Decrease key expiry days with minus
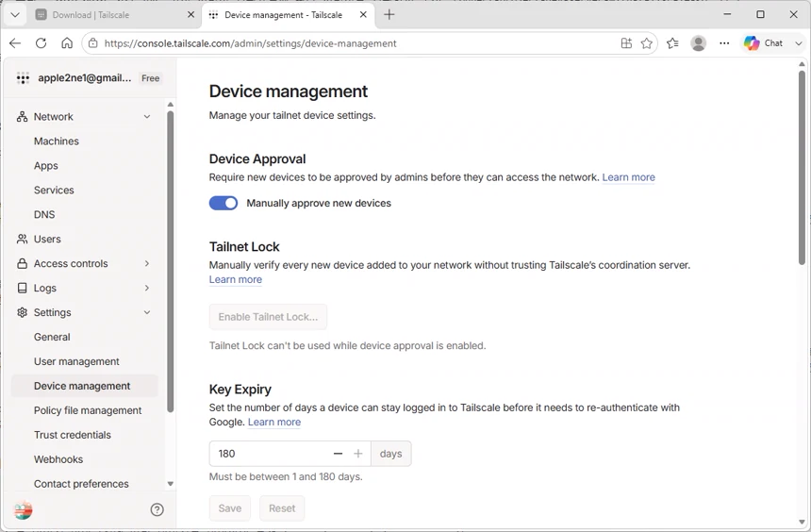This screenshot has height=532, width=811. (338, 454)
